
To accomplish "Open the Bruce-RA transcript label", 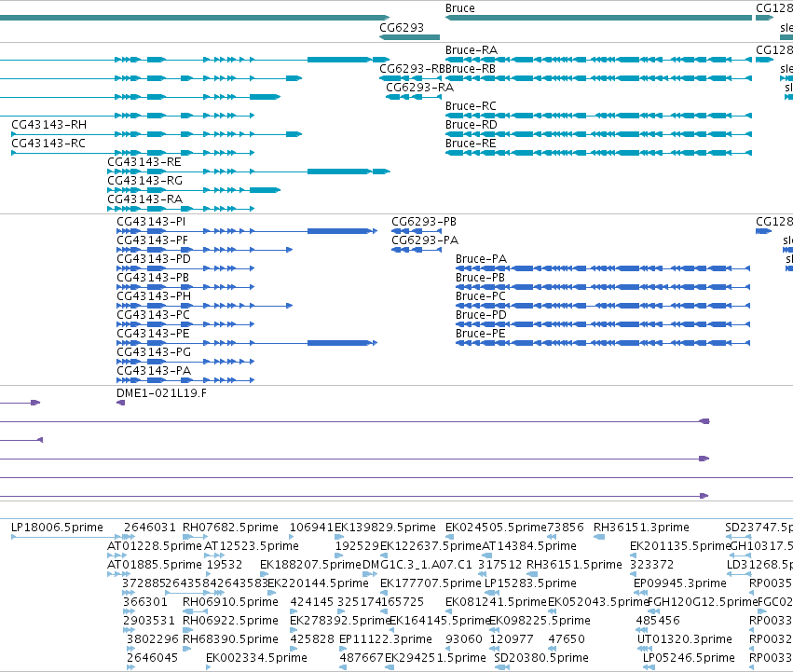I will [x=472, y=50].
